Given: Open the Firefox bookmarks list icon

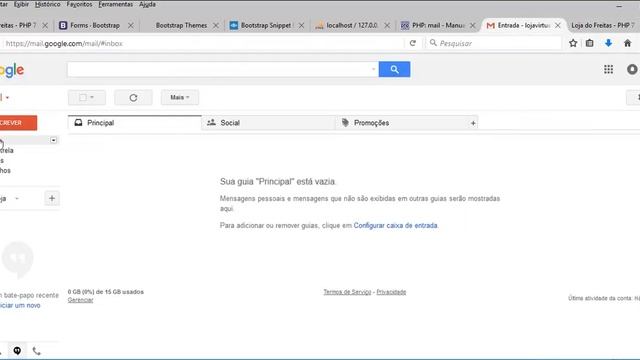Looking at the screenshot, I should tap(589, 43).
